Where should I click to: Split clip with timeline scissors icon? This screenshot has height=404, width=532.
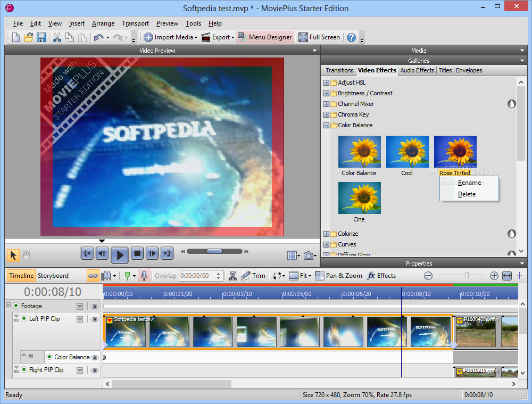click(x=232, y=276)
